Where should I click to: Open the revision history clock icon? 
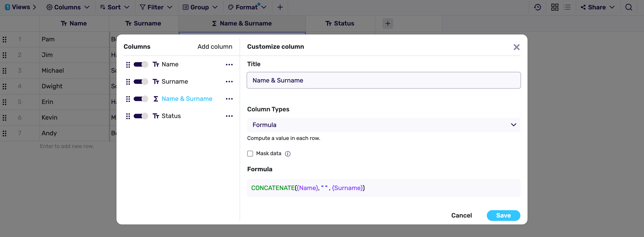click(x=537, y=7)
